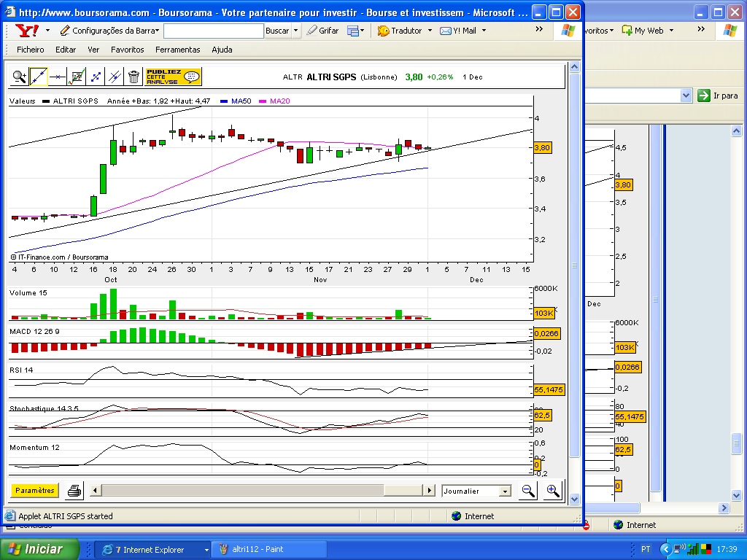747x560 pixels.
Task: Click the Tradutor fish icon
Action: (x=384, y=31)
